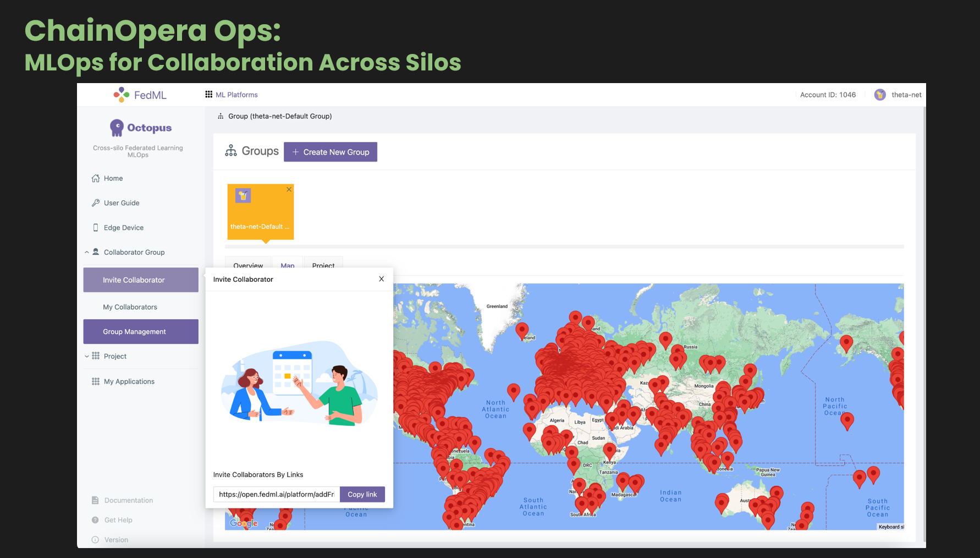
Task: Click the User Guide key icon
Action: [x=96, y=203]
